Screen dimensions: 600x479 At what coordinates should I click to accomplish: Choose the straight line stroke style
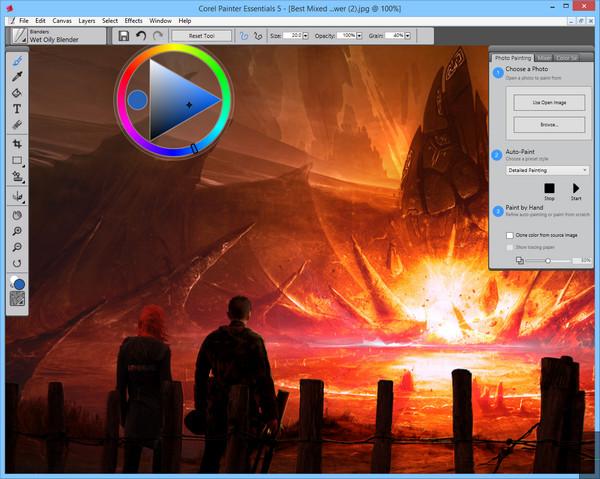coord(258,36)
